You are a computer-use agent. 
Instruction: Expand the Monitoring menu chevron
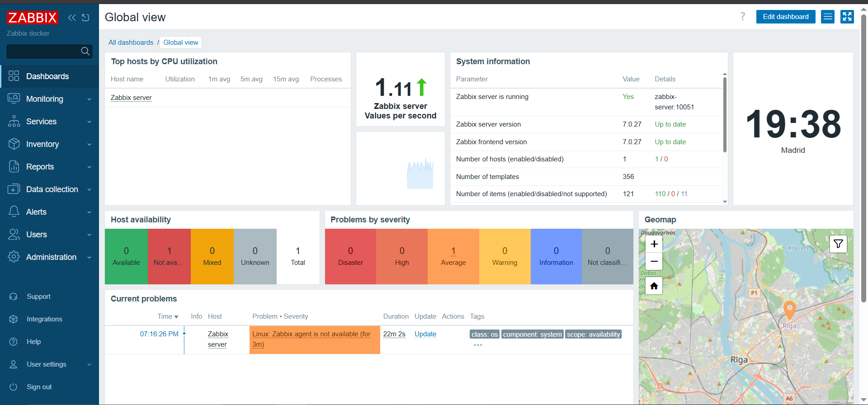tap(90, 99)
